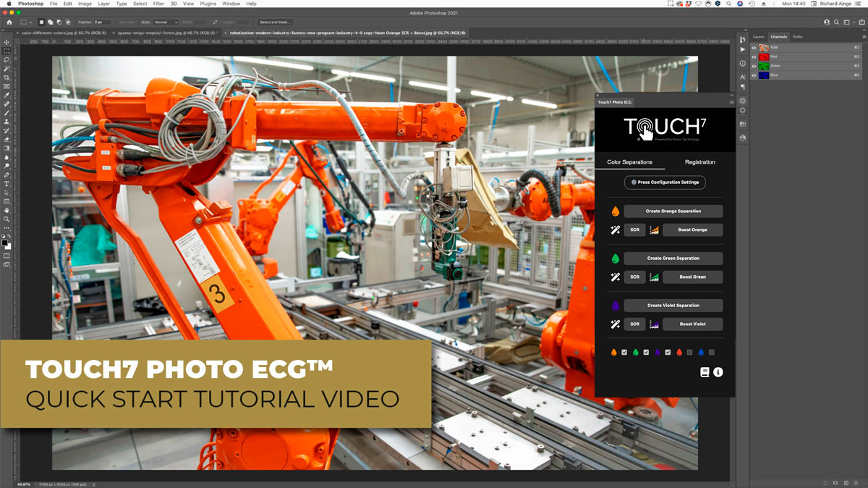
Task: Select the Eraser tool
Action: 7,139
